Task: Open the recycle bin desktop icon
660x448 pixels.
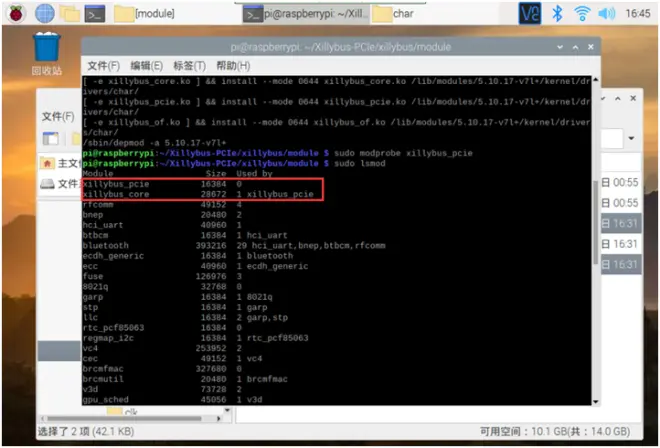Action: (46, 53)
